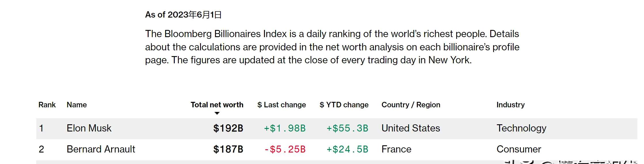This screenshot has width=644, height=164.
Task: Click United States in the country column
Action: click(411, 128)
